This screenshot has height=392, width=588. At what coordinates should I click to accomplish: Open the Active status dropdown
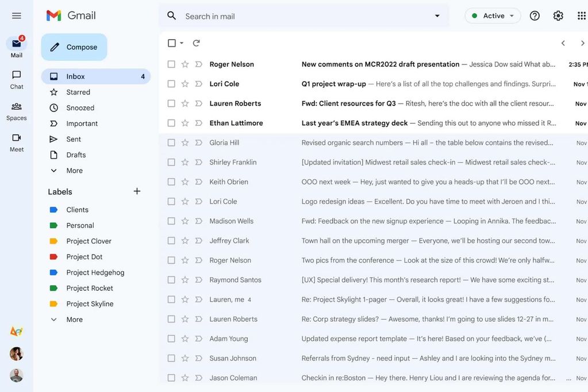pyautogui.click(x=493, y=16)
